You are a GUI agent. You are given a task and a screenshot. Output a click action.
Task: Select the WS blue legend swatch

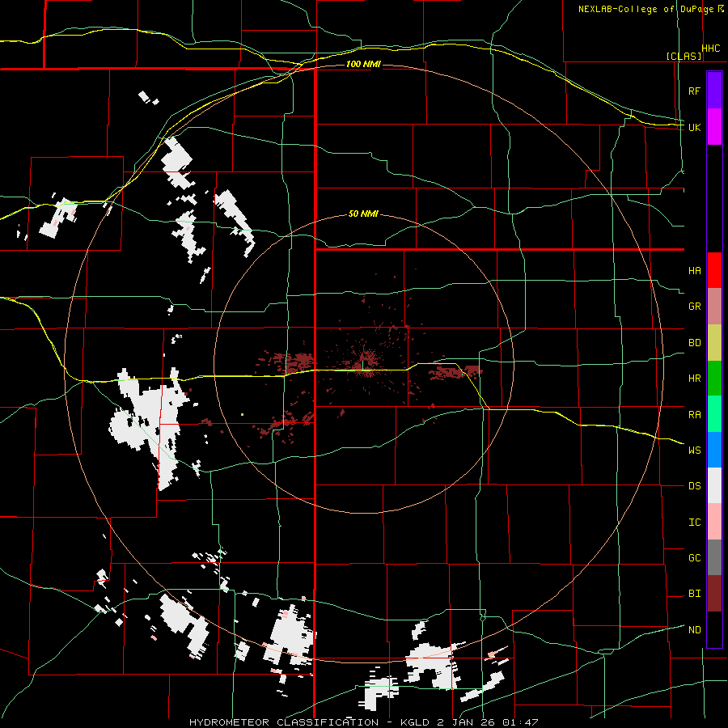[714, 450]
